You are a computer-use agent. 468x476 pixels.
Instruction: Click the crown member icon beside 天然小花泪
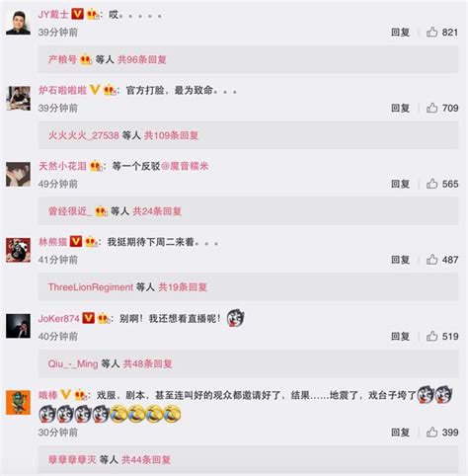[96, 166]
